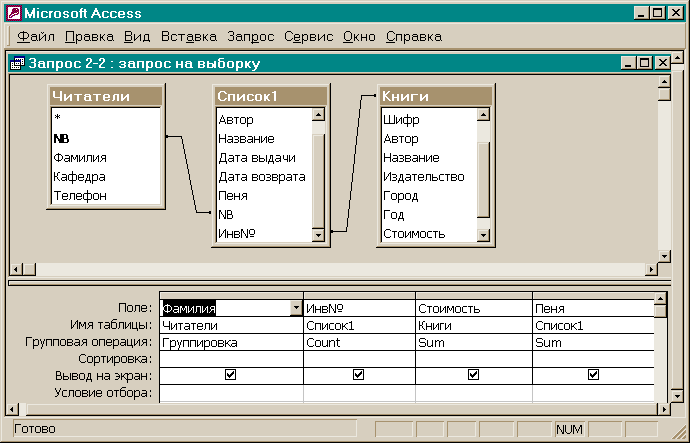
Task: Click the NUM indicator in status bar
Action: 569,429
